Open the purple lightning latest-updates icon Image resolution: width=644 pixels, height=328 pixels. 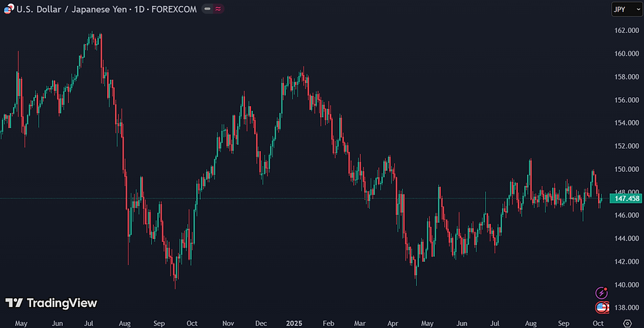click(x=601, y=293)
